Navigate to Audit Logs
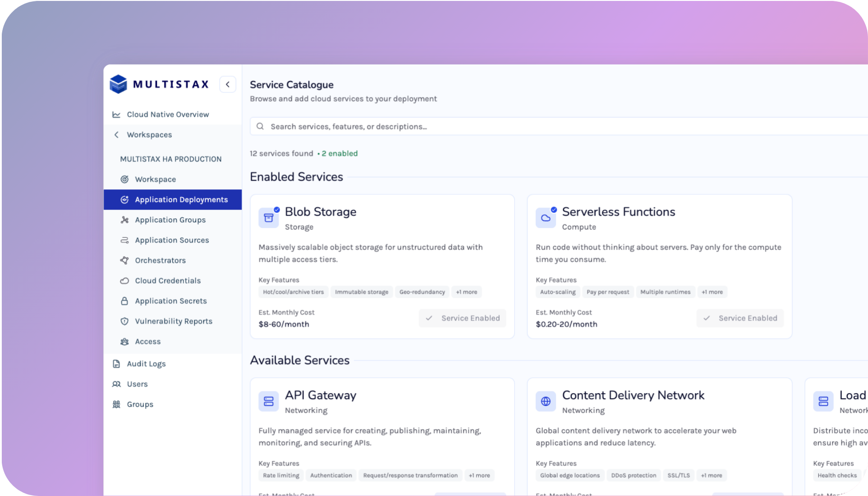The height and width of the screenshot is (496, 868). point(146,363)
